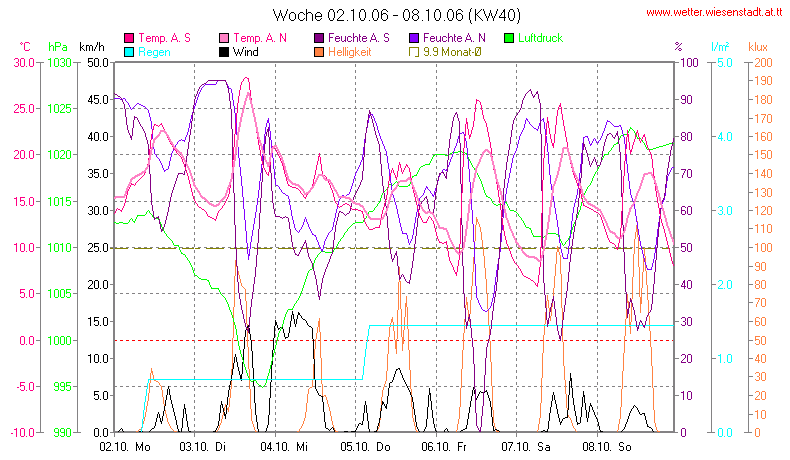The height and width of the screenshot is (460, 790).
Task: Open the www.wetter.wiesenstadt.at.tt link
Action: (x=714, y=13)
